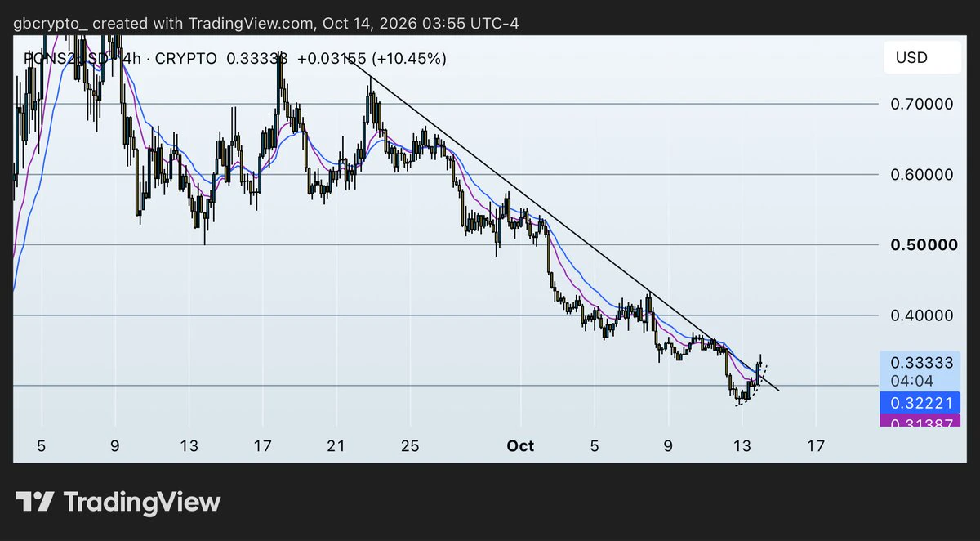Click the 25 date label on time axis
Image resolution: width=980 pixels, height=541 pixels.
coord(410,446)
